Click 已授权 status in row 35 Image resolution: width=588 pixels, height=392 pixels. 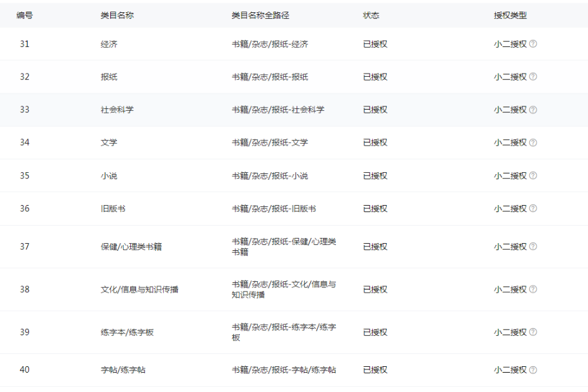click(375, 175)
